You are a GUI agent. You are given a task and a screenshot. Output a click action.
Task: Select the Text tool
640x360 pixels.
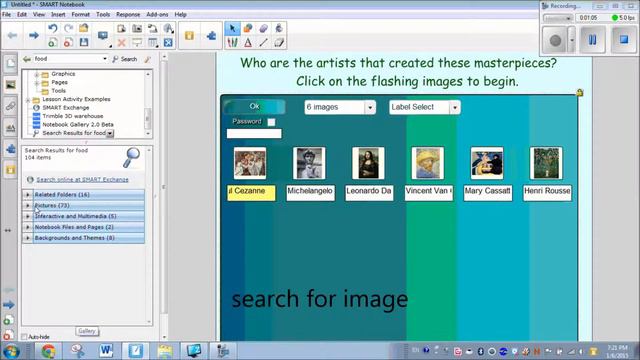tap(248, 42)
